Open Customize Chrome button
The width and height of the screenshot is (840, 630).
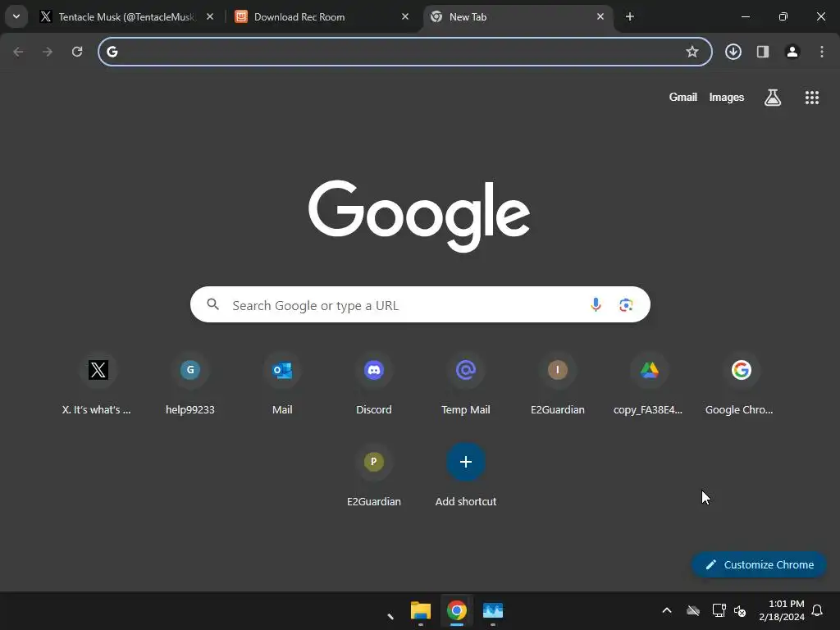[x=759, y=564]
